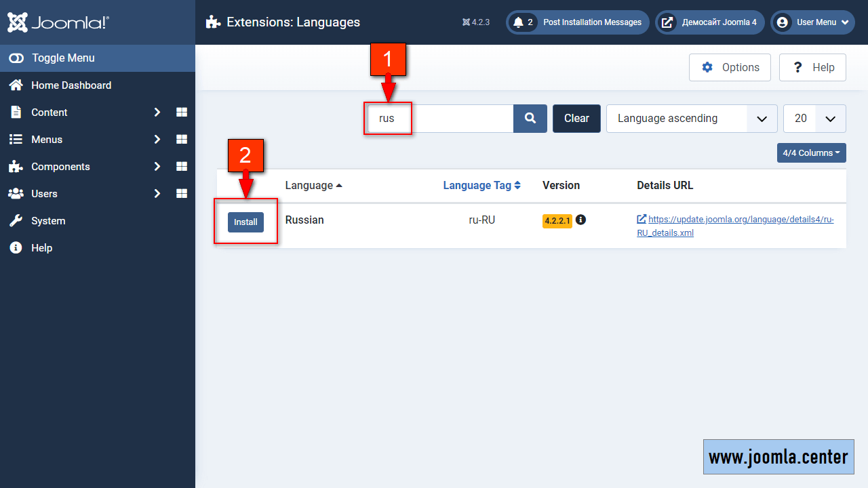
Task: Expand the Users submenu chevron
Action: pos(157,194)
